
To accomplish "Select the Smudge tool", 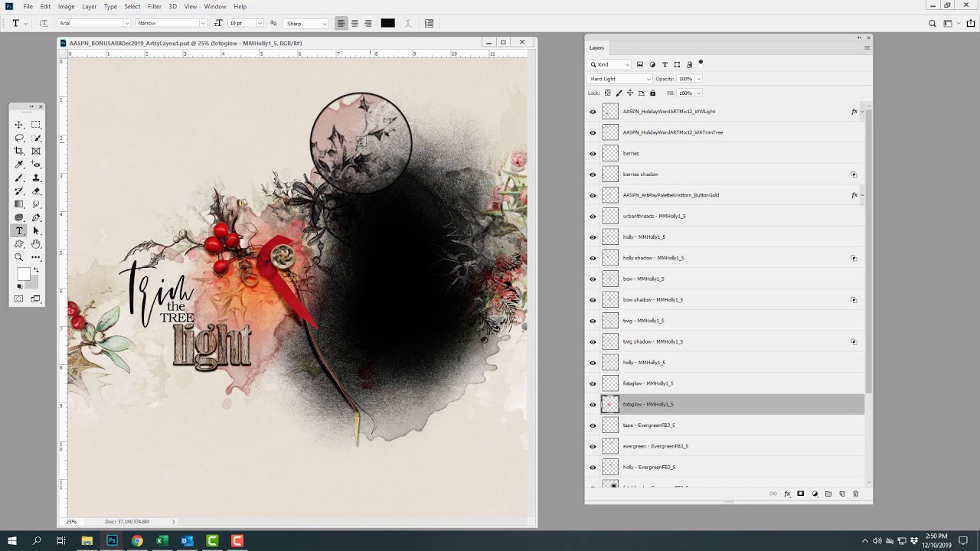I will point(36,204).
